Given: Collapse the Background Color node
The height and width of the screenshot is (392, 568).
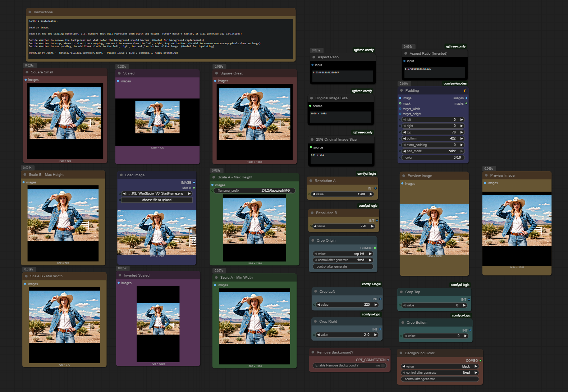Looking at the screenshot, I should click(401, 353).
